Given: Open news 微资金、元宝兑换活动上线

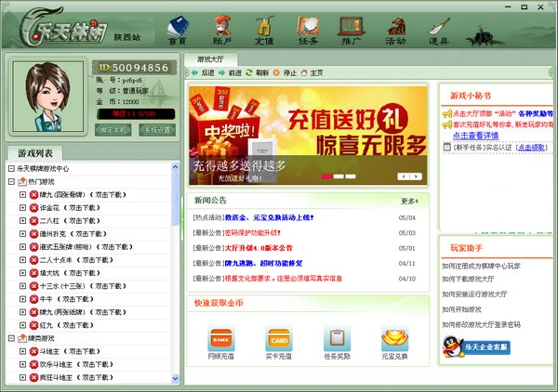Looking at the screenshot, I should point(269,217).
